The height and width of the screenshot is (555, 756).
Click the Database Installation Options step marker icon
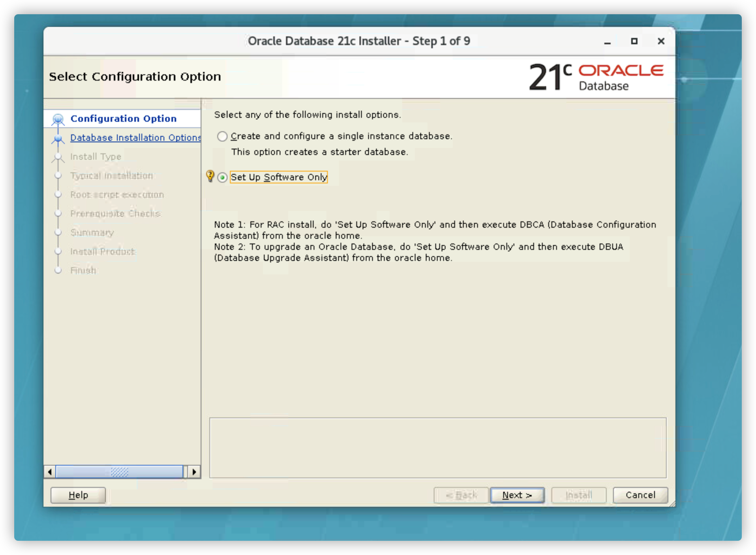[58, 138]
